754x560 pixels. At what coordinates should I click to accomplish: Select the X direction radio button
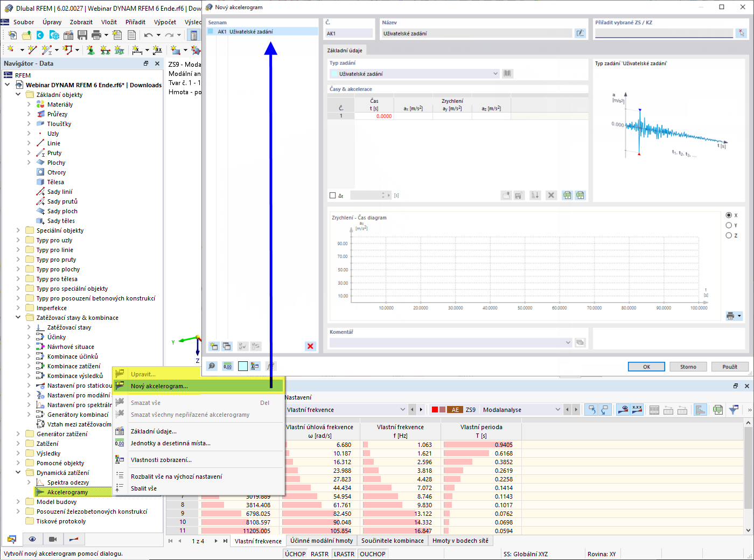coord(729,215)
